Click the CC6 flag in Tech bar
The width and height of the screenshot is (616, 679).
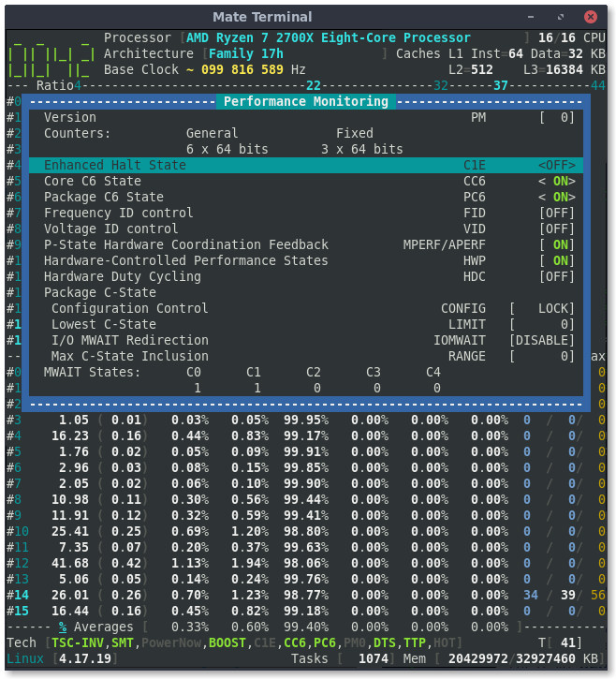click(x=294, y=642)
